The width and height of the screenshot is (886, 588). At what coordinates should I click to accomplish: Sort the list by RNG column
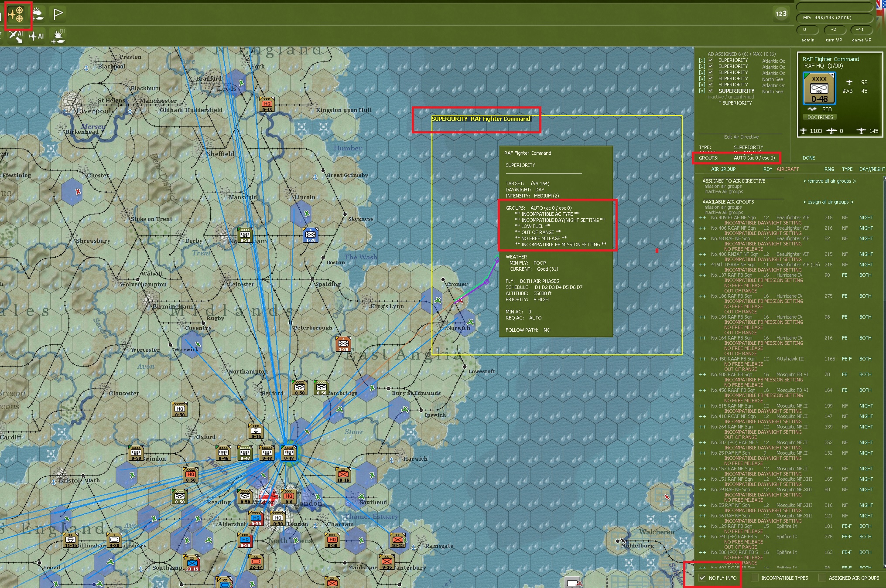point(829,169)
